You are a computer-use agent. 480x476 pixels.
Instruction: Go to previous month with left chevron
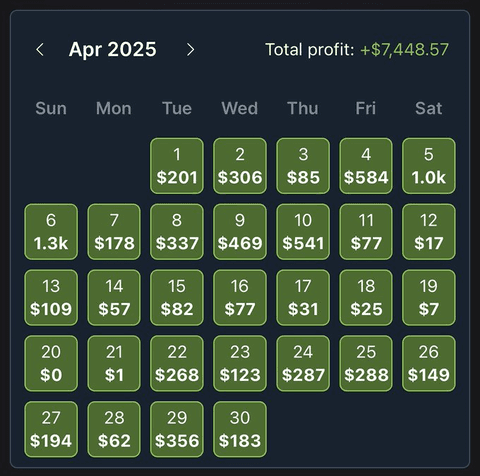point(40,50)
